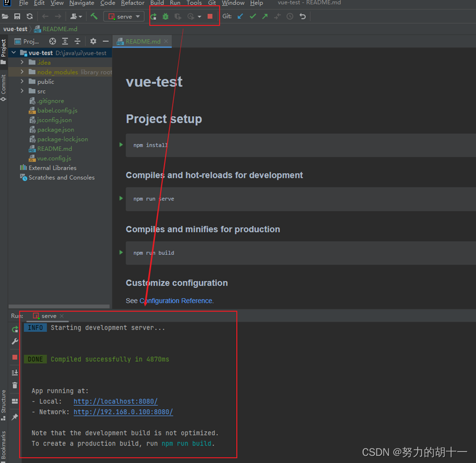Image resolution: width=476 pixels, height=463 pixels.
Task: Select the README.md editor tab
Action: click(143, 41)
